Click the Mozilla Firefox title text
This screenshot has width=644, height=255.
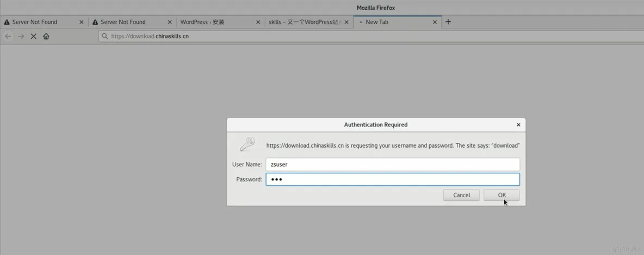376,8
